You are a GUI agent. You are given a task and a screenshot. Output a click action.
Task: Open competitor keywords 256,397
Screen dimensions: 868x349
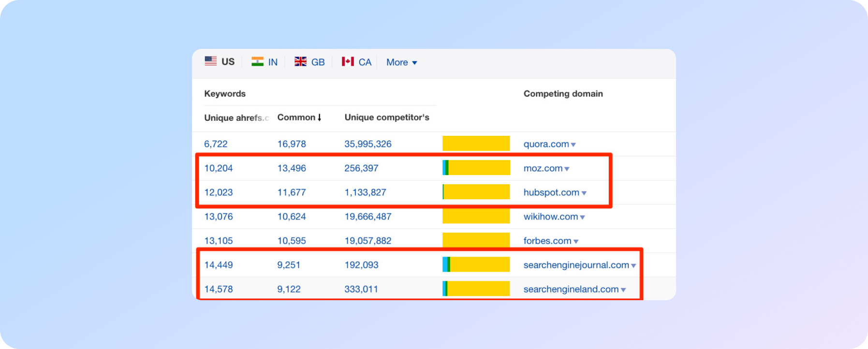pyautogui.click(x=361, y=168)
